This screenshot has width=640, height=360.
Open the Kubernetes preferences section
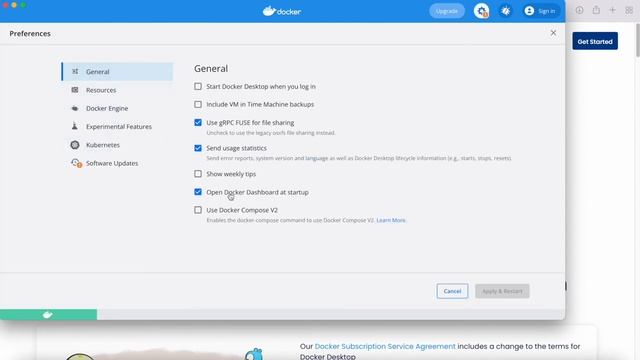pyautogui.click(x=117, y=145)
